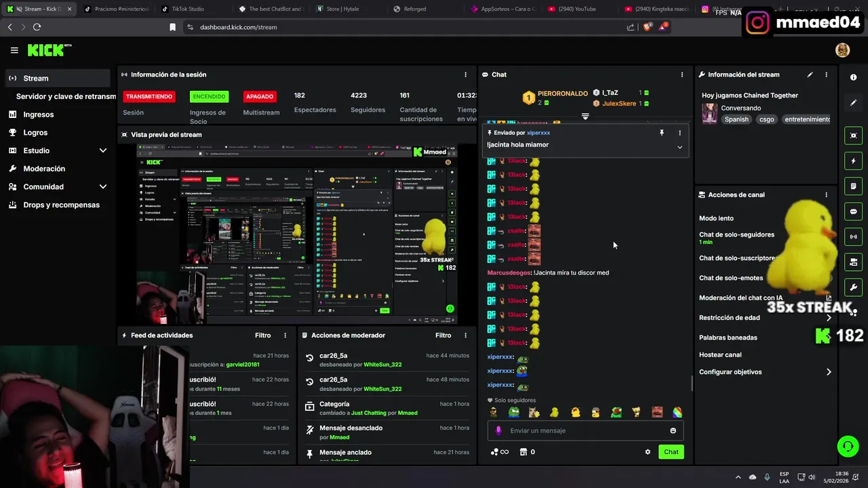
Task: Click Hostear canal action
Action: point(720,354)
